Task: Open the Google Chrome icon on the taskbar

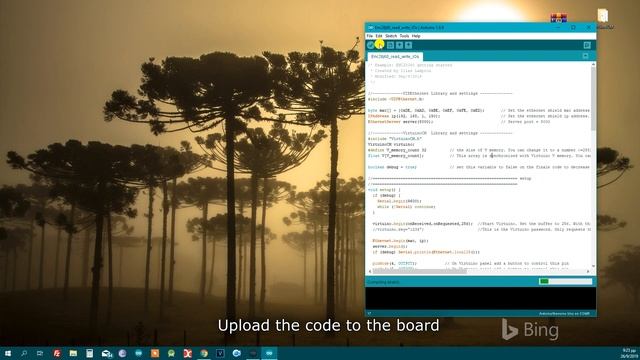Action: [x=204, y=353]
